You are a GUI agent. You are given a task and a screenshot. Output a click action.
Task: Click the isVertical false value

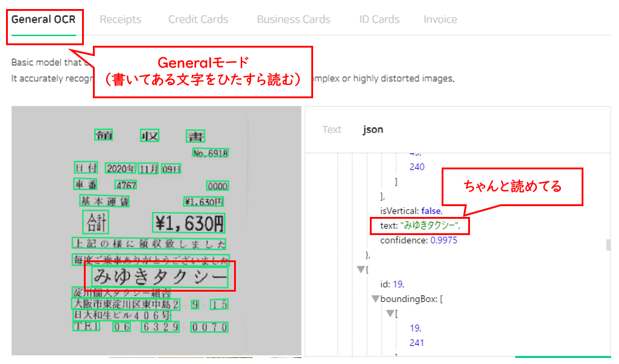click(x=431, y=211)
